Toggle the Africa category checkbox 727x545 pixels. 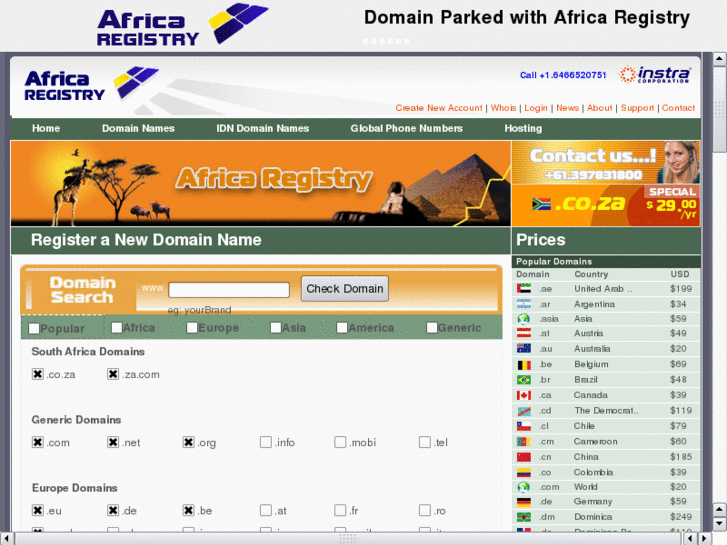click(x=117, y=327)
